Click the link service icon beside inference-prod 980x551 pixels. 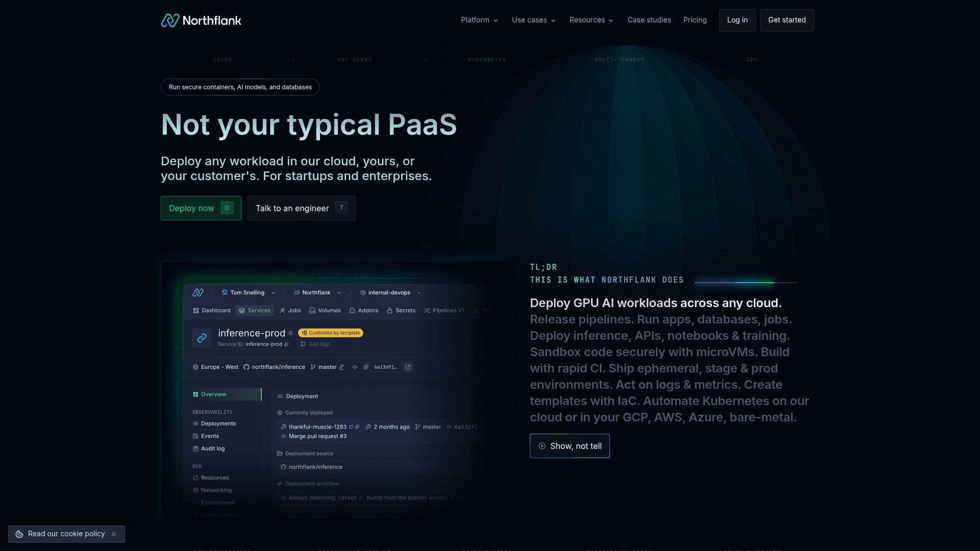[202, 337]
